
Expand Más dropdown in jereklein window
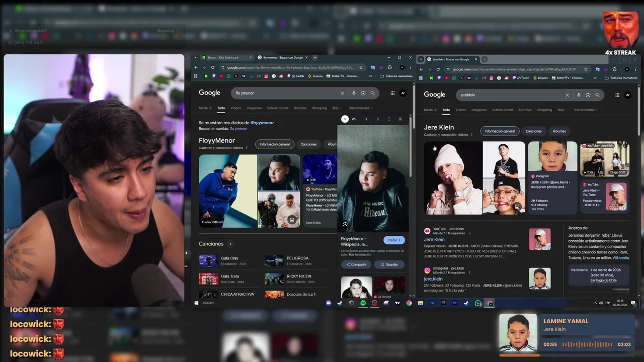coord(561,110)
